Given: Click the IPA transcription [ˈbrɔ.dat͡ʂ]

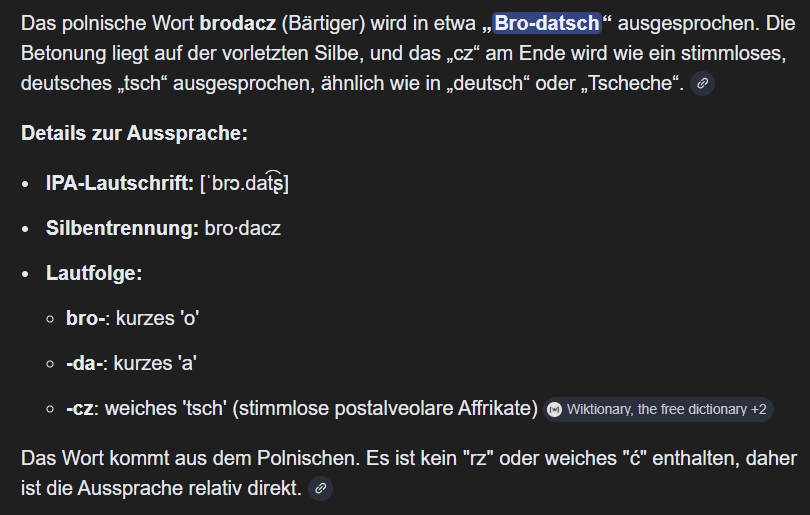Looking at the screenshot, I should pyautogui.click(x=245, y=184).
